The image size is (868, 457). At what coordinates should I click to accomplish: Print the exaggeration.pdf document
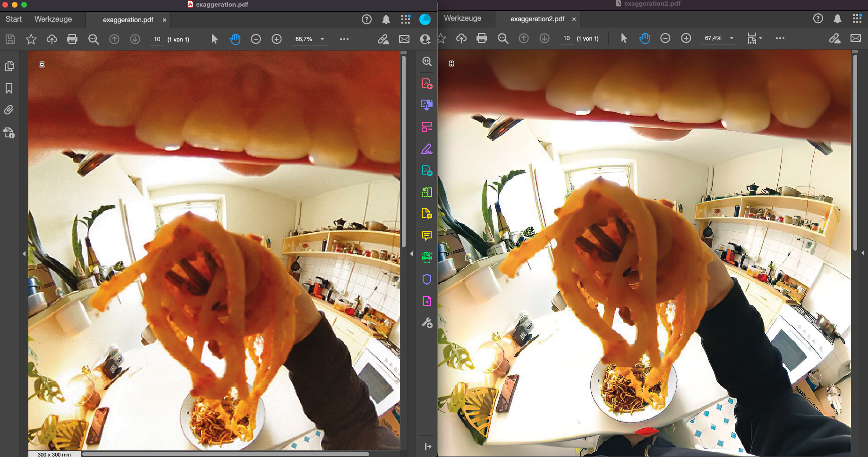(x=72, y=39)
